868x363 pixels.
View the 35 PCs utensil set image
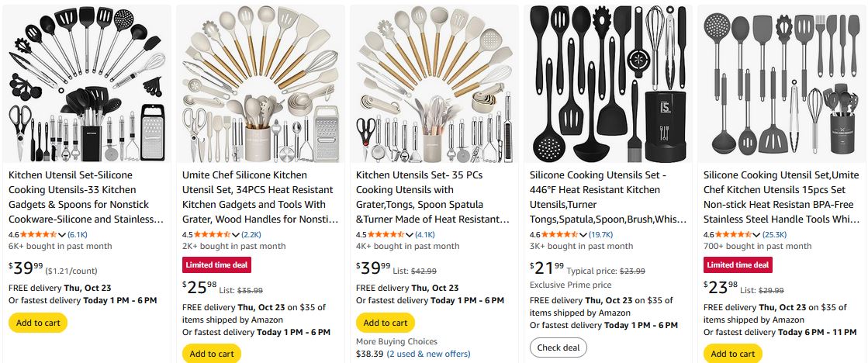[x=434, y=83]
